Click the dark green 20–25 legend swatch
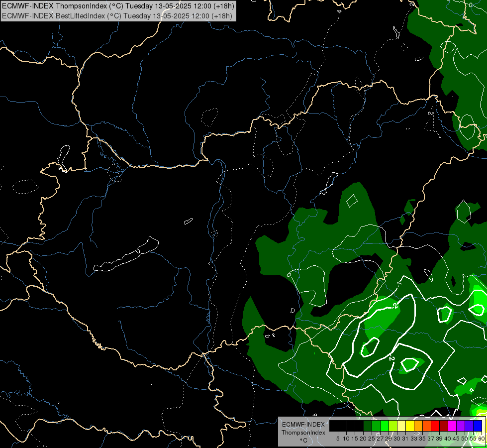Screen dimensions: 487x448 tap(368, 426)
